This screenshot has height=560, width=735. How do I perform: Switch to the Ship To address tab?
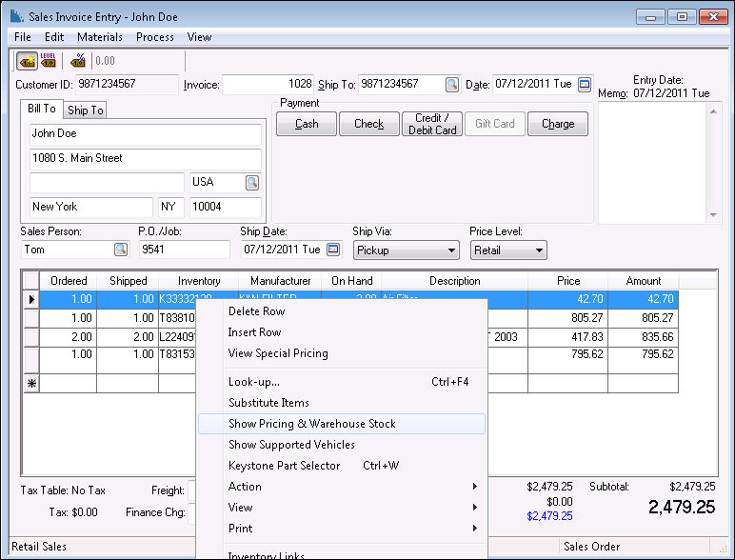(x=86, y=110)
